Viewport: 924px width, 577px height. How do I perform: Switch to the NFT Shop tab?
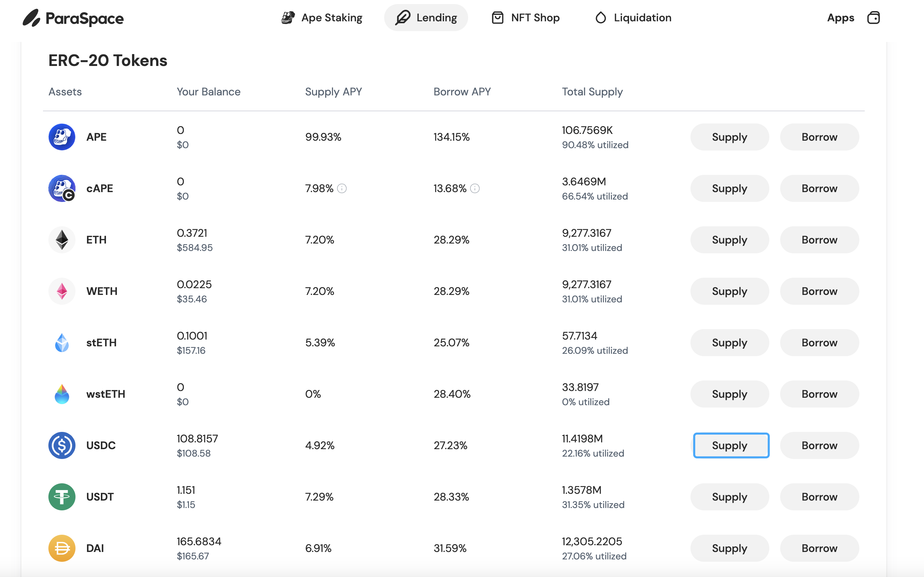point(525,18)
